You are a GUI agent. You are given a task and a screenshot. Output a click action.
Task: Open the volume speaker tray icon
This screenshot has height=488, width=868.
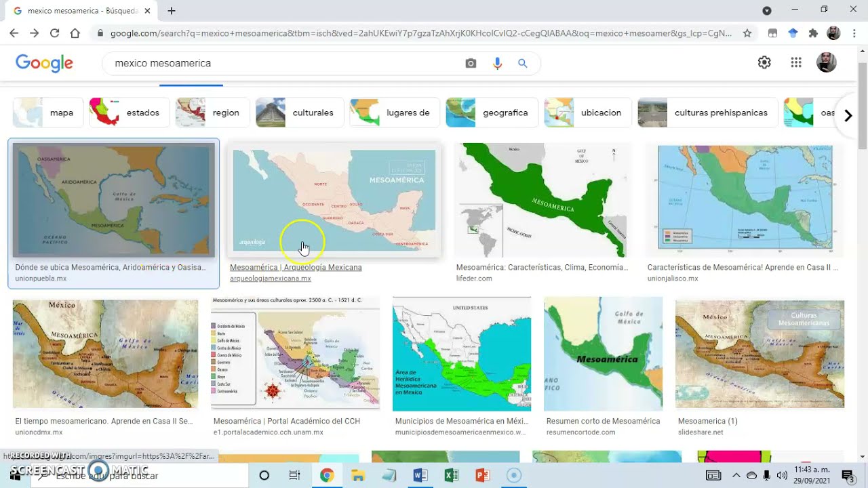click(x=781, y=475)
